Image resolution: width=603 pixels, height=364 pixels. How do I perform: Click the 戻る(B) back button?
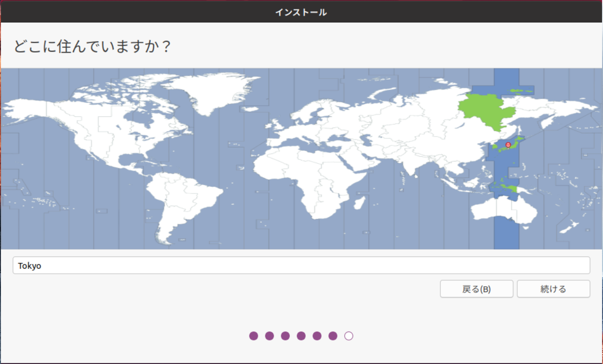[476, 289]
